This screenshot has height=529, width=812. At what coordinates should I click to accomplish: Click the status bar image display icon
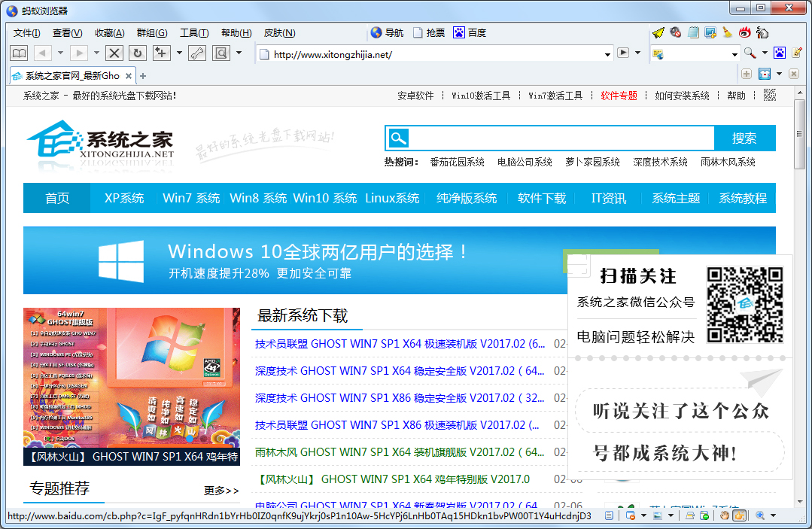(x=658, y=515)
